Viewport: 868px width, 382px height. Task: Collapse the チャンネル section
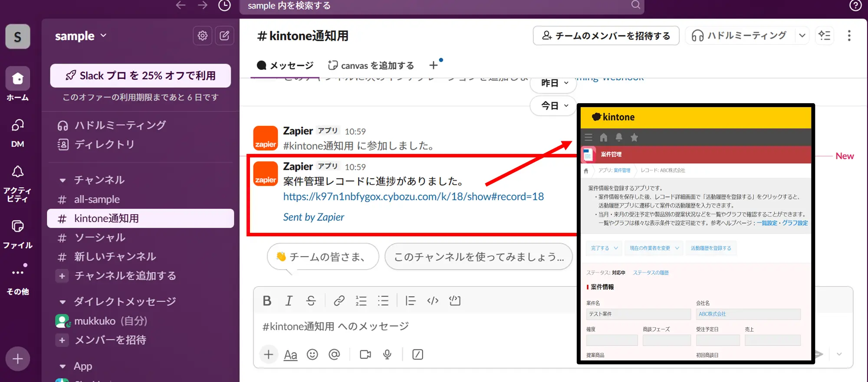click(63, 180)
